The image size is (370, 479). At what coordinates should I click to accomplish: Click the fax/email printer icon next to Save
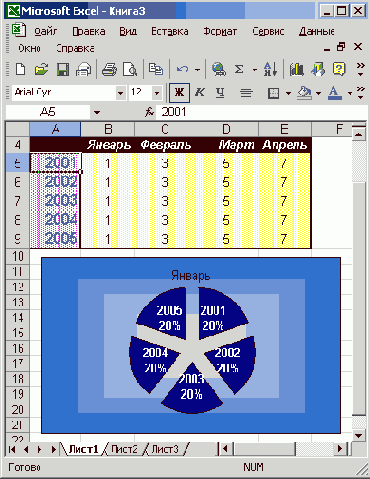(x=83, y=70)
